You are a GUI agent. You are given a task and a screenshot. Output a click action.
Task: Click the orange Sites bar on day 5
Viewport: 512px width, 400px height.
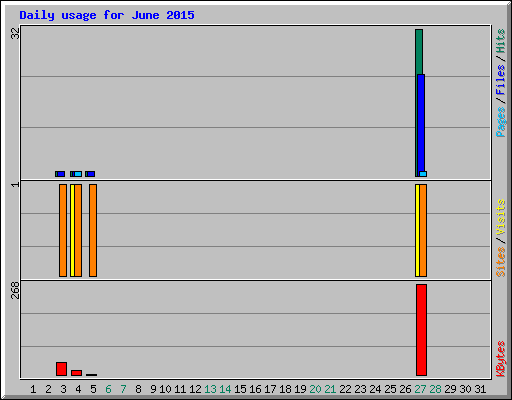[x=93, y=230]
